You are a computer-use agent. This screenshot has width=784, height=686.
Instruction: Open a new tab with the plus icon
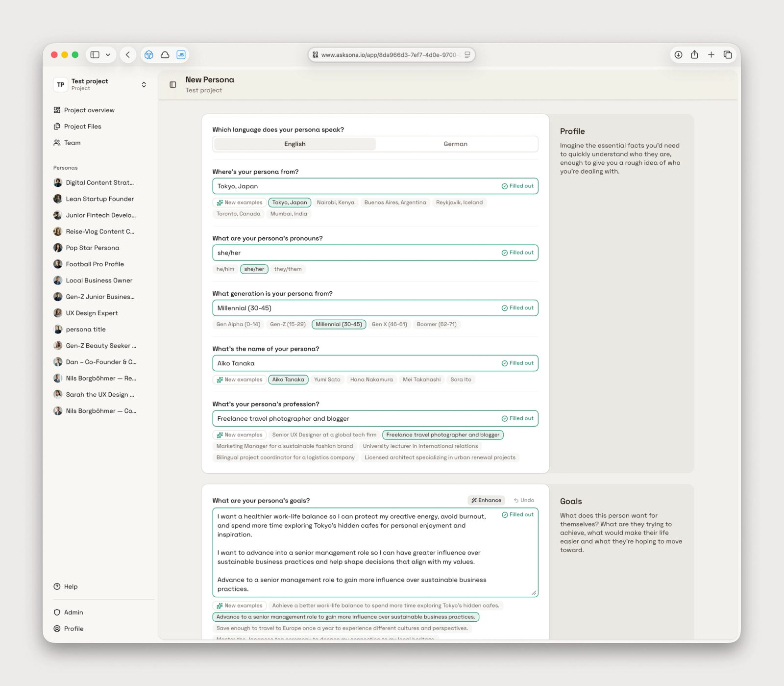point(711,55)
